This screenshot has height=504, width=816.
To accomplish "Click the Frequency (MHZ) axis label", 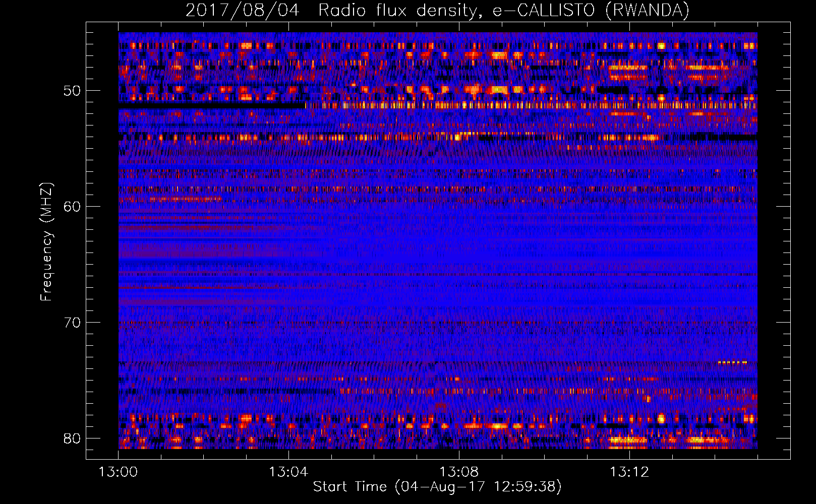I will tap(46, 242).
